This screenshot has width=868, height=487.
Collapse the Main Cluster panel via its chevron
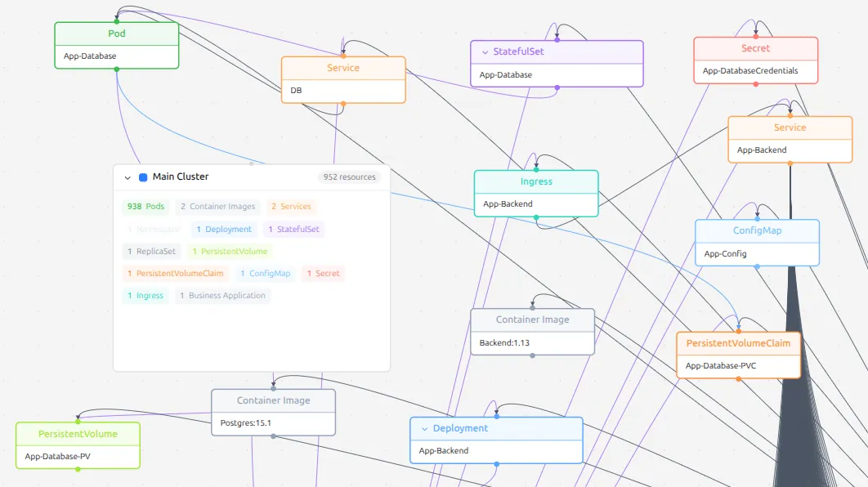click(128, 177)
